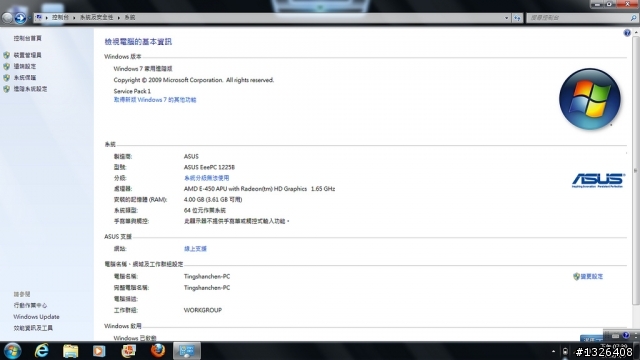
Task: Open the ASUS 線上支援 website link
Action: pos(195,249)
